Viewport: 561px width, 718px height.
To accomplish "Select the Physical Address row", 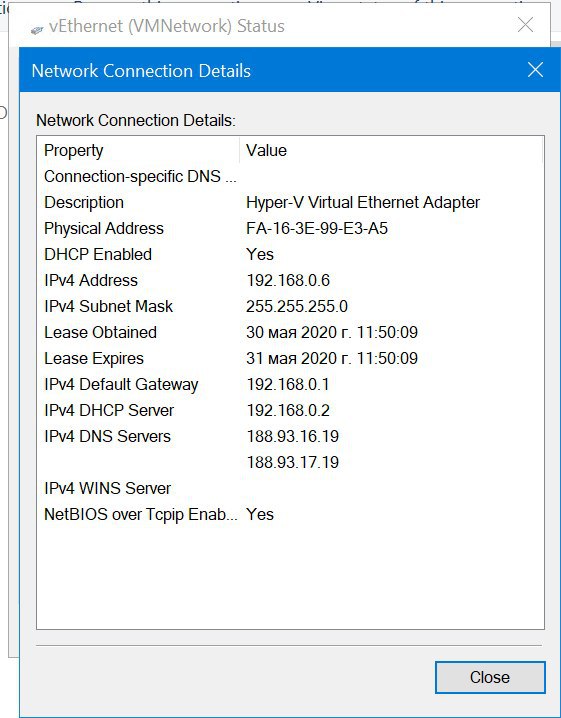I will pyautogui.click(x=290, y=228).
